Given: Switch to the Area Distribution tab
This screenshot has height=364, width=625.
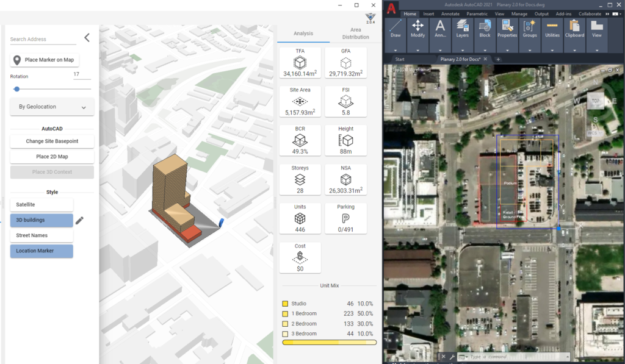Looking at the screenshot, I should tap(356, 33).
